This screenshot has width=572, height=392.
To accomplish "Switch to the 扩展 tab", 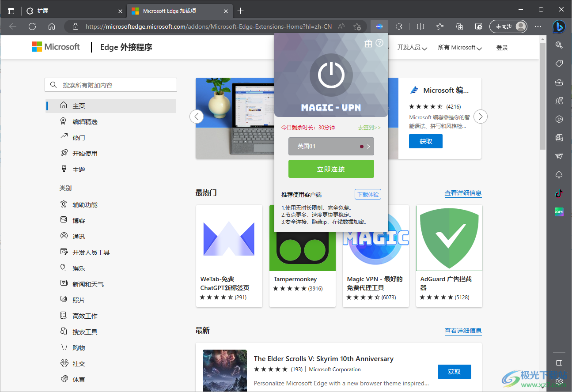I will click(74, 11).
